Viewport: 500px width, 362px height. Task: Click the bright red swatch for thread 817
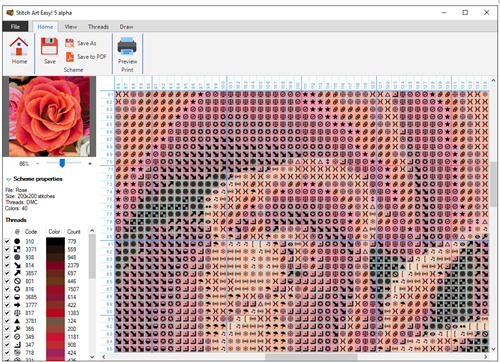coord(55,313)
